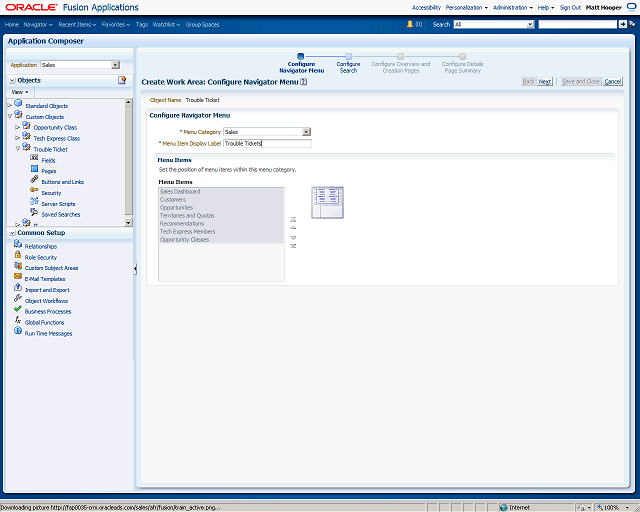Open the Object Workflows link

coord(47,301)
